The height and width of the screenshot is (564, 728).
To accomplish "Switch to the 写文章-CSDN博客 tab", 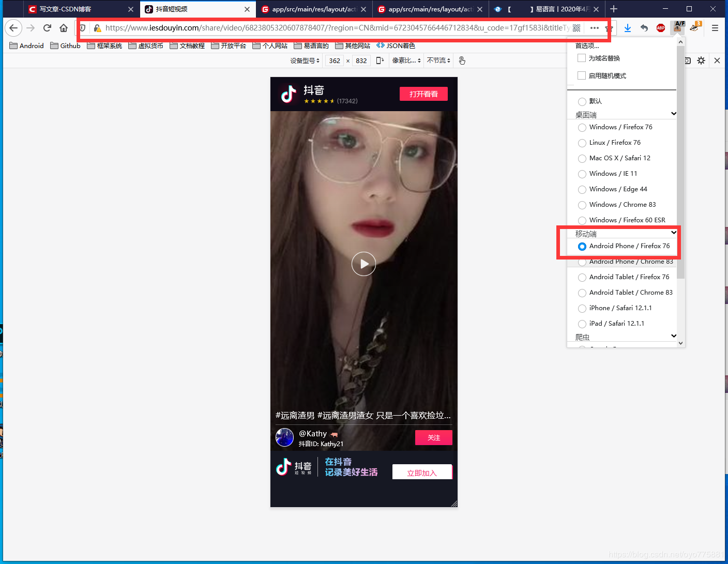I will pos(66,9).
